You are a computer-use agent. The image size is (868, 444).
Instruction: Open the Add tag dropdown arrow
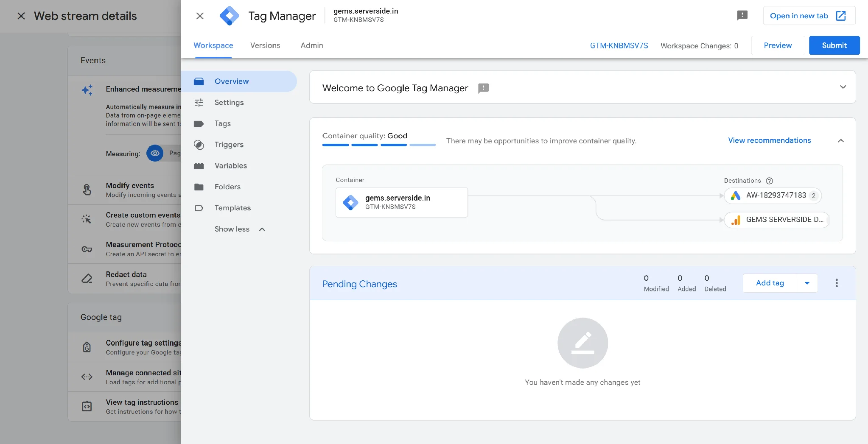tap(807, 283)
